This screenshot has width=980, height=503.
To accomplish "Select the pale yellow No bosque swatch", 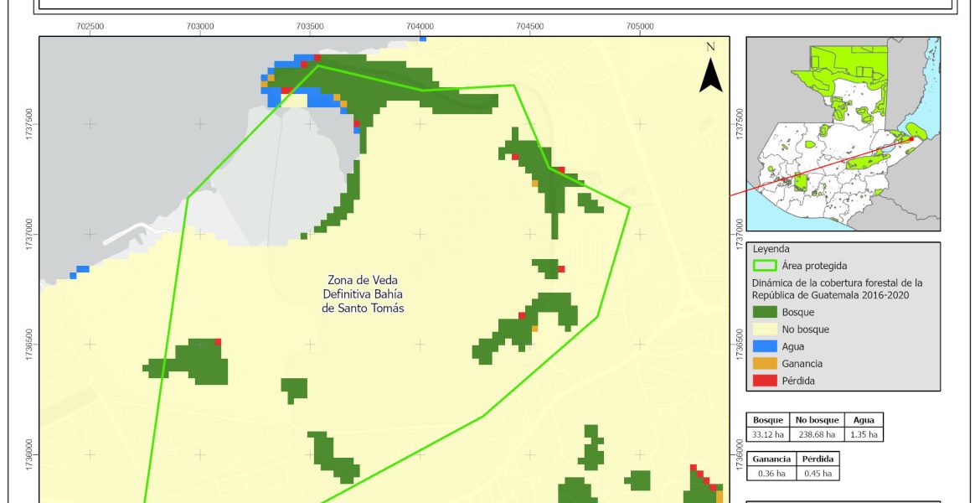I will click(x=763, y=329).
